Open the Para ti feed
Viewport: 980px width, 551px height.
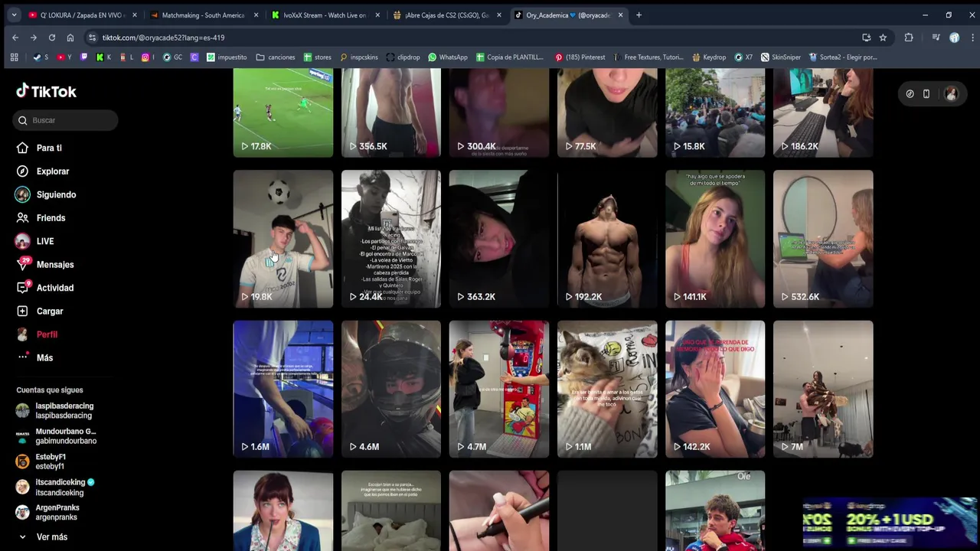point(49,148)
